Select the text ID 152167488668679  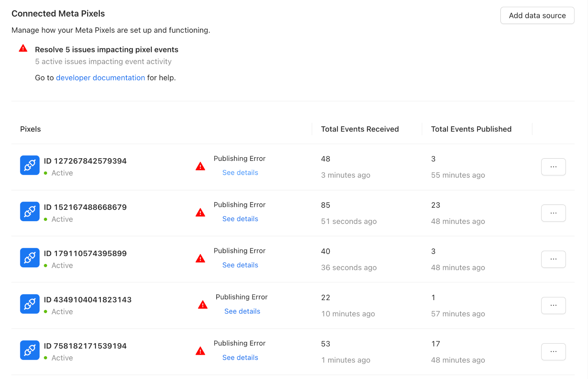tap(85, 207)
